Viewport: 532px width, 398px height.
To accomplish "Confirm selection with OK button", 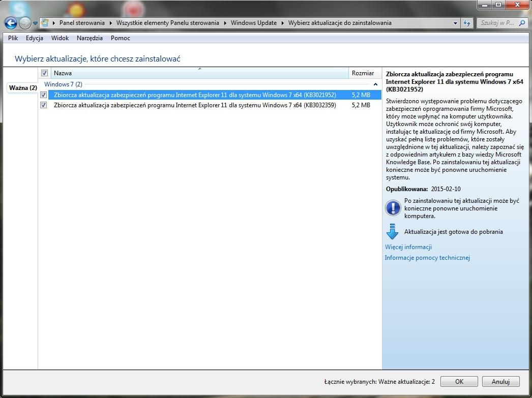I will click(459, 381).
